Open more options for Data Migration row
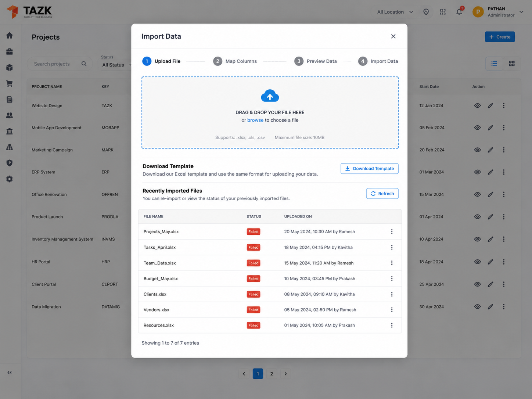The width and height of the screenshot is (532, 399). 504,307
